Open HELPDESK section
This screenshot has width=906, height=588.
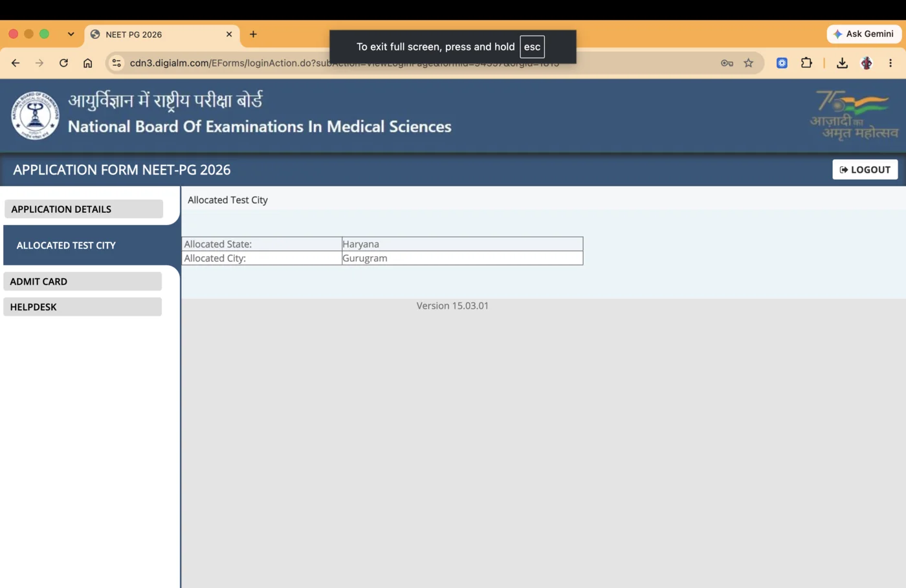[x=82, y=307]
